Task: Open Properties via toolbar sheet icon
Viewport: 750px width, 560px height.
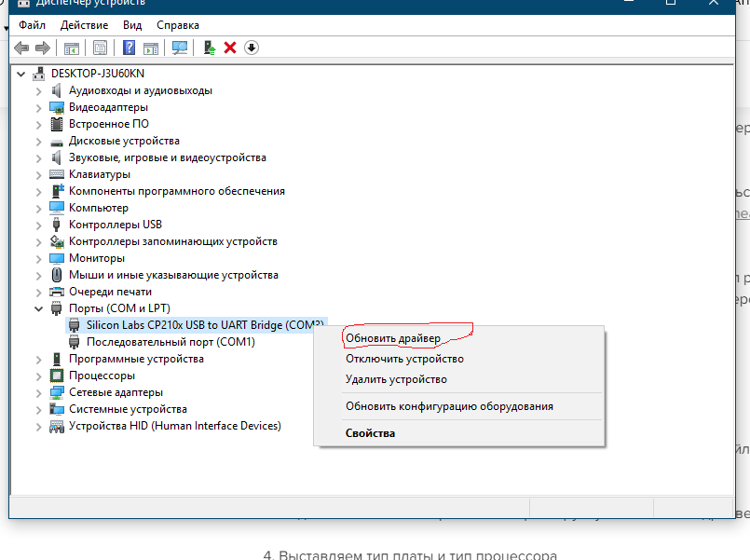Action: point(100,48)
